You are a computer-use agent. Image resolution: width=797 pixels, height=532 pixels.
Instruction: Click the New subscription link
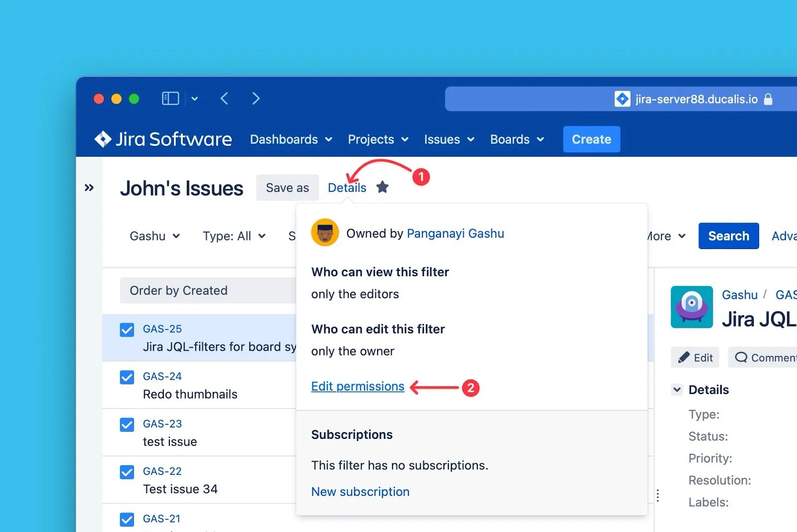(x=360, y=492)
